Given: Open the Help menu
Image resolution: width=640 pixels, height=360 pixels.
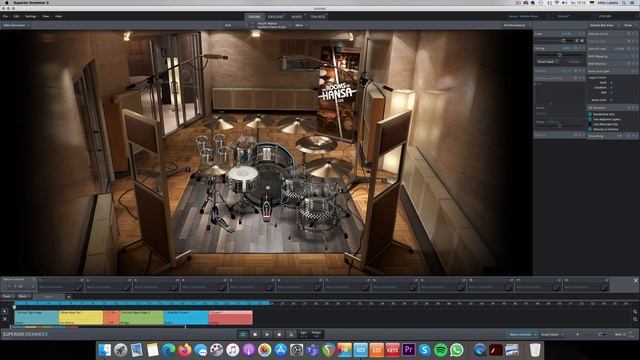Looking at the screenshot, I should coord(59,16).
